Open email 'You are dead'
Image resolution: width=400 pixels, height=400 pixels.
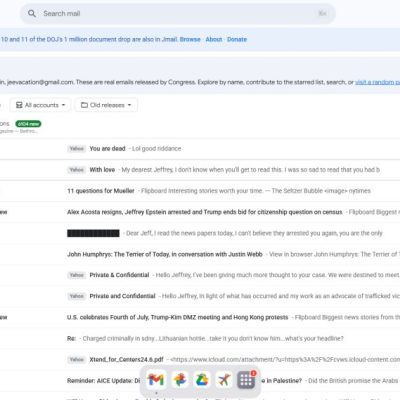coord(200,149)
